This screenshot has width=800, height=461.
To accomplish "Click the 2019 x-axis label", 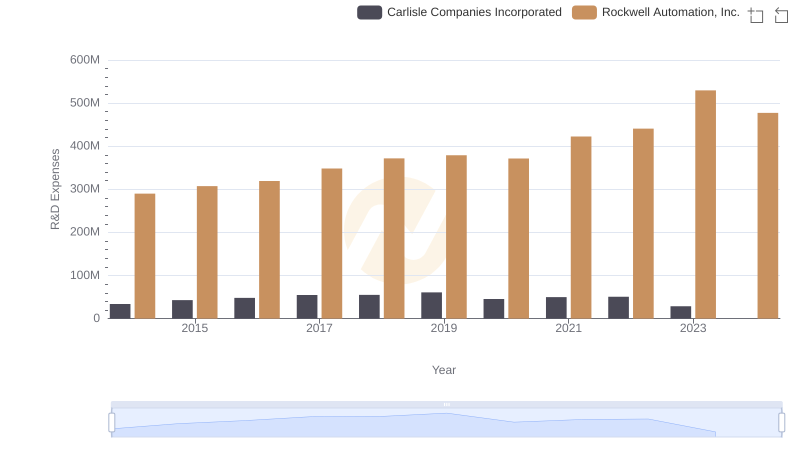I will tap(443, 328).
